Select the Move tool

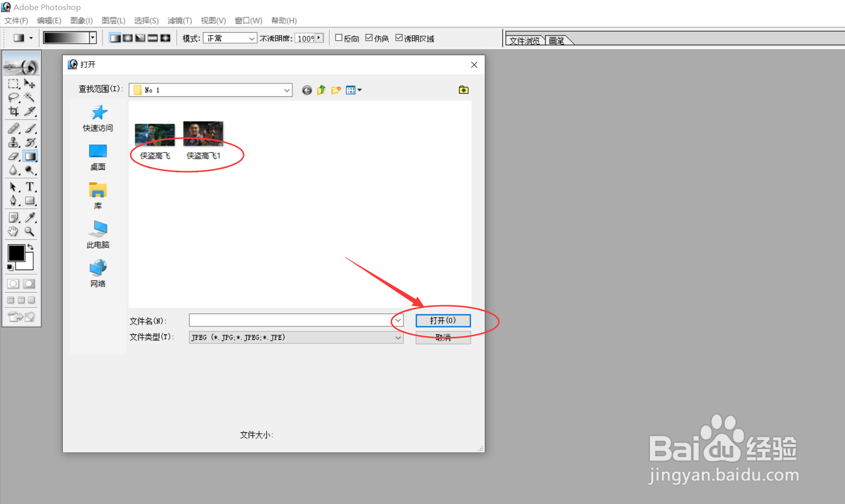(30, 84)
